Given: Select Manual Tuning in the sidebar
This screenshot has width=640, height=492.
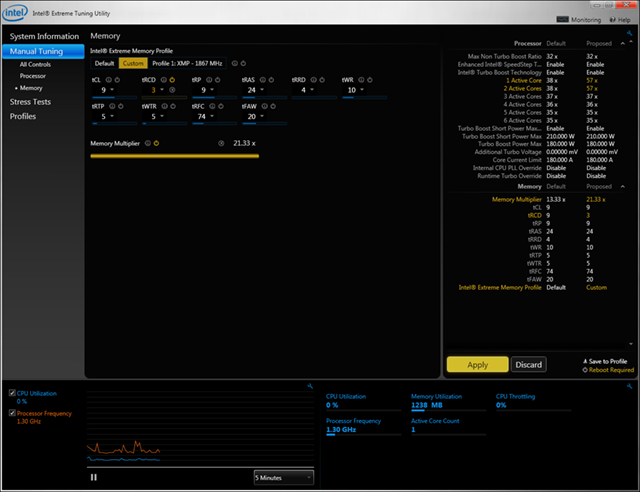Looking at the screenshot, I should (x=43, y=51).
